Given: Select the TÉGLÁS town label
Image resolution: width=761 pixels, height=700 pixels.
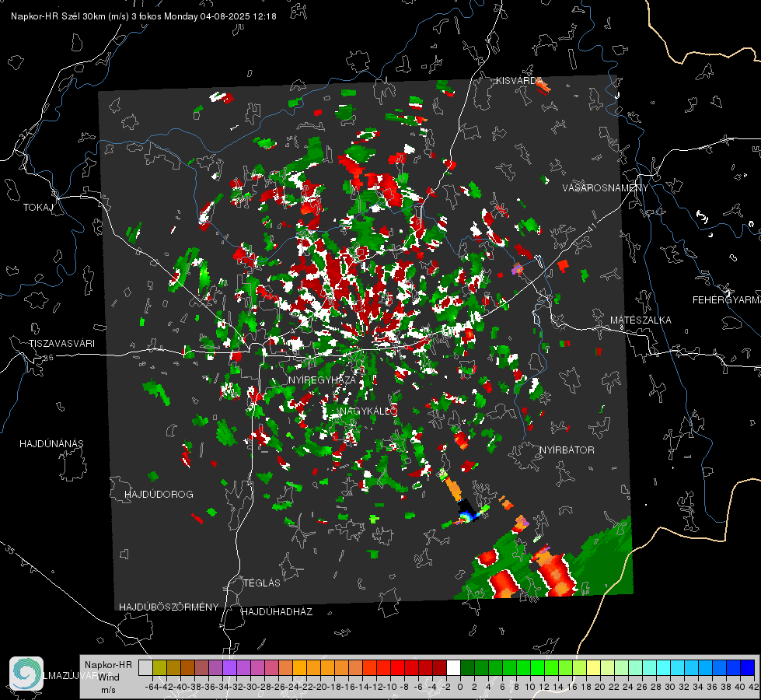Looking at the screenshot, I should (262, 583).
